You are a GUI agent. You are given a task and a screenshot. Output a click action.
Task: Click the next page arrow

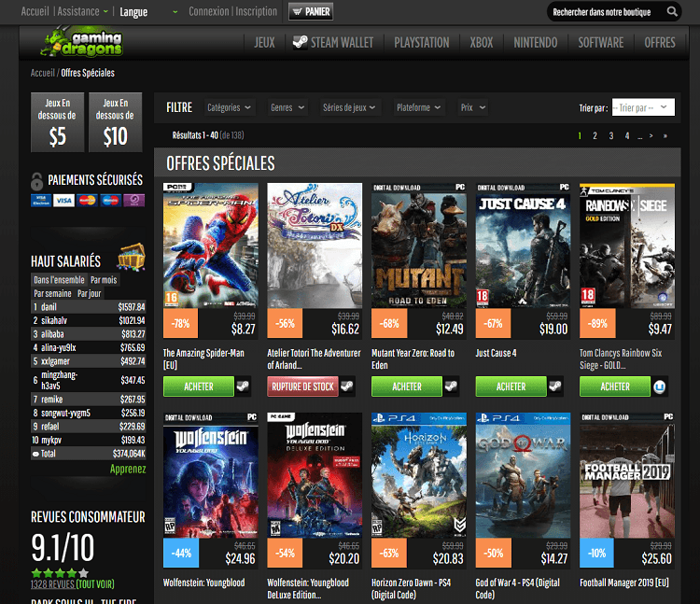651,135
